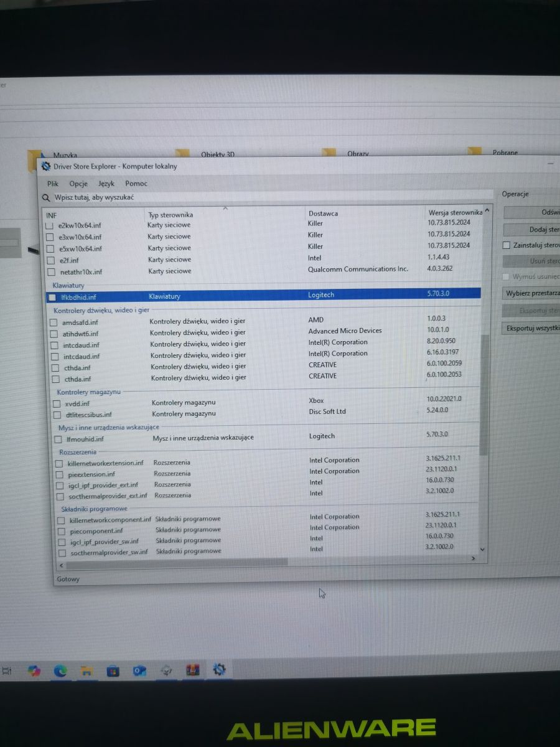
Task: Select intcdaud.inf row with version 8.20.0.950
Action: pos(266,344)
